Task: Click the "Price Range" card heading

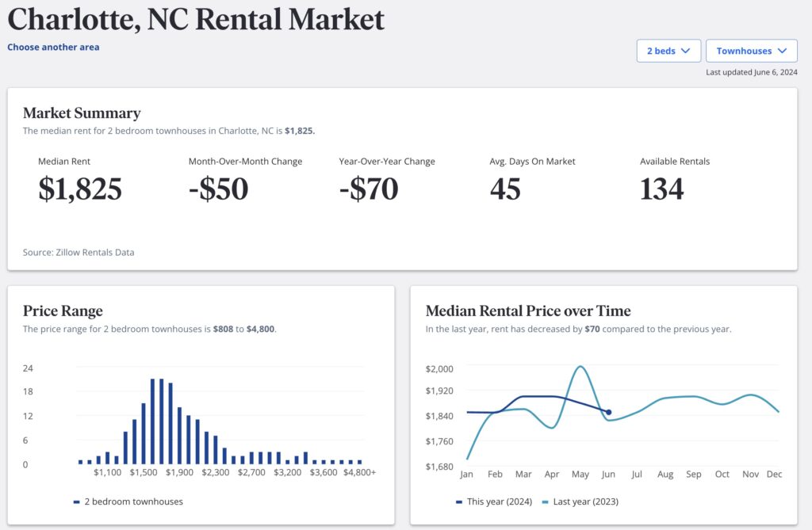Action: click(x=63, y=311)
